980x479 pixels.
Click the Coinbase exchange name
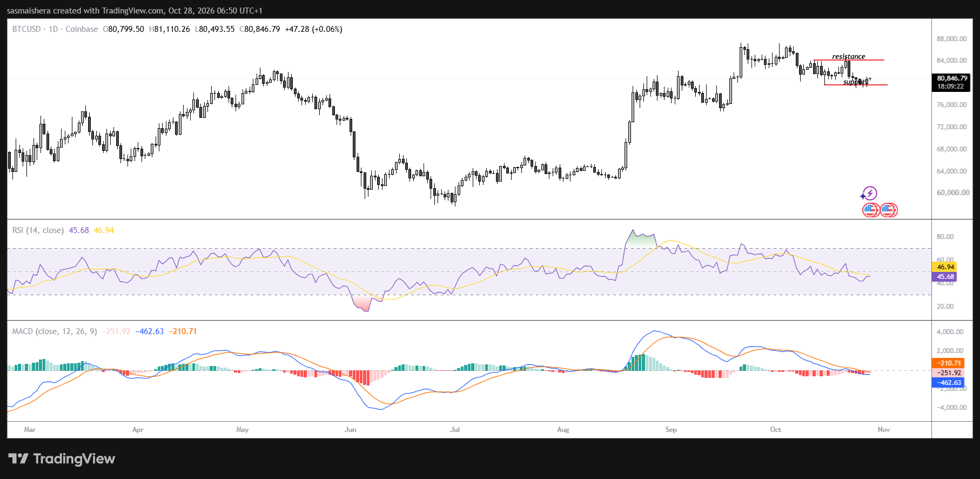82,29
